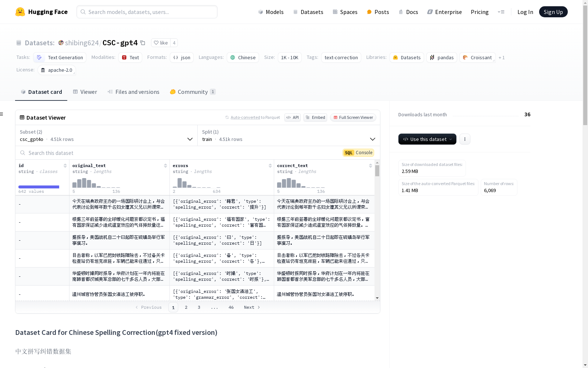Open Posts in top navigation
This screenshot has width=588, height=368.
tap(378, 12)
